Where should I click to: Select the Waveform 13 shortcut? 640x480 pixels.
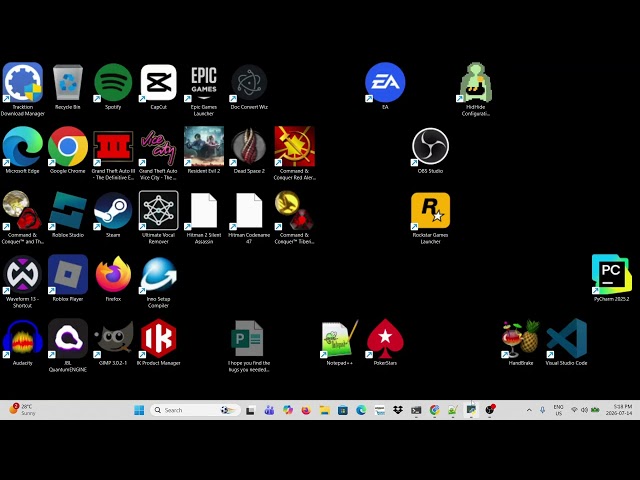22,282
